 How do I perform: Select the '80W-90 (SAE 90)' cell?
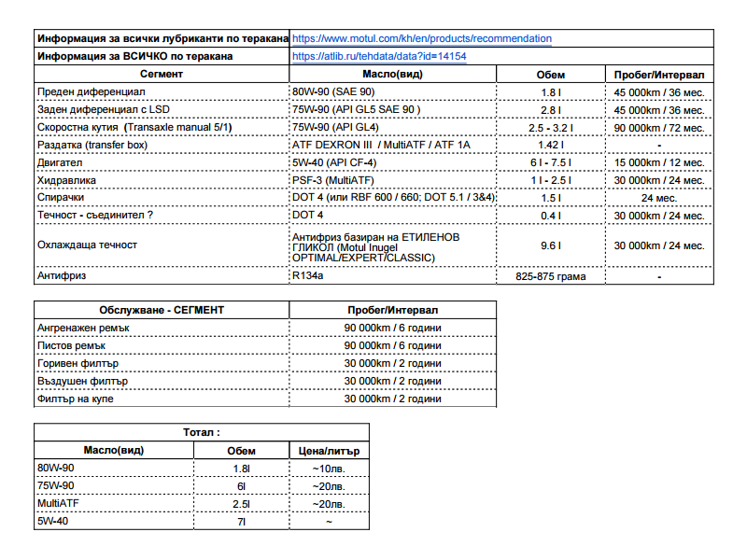coord(392,91)
